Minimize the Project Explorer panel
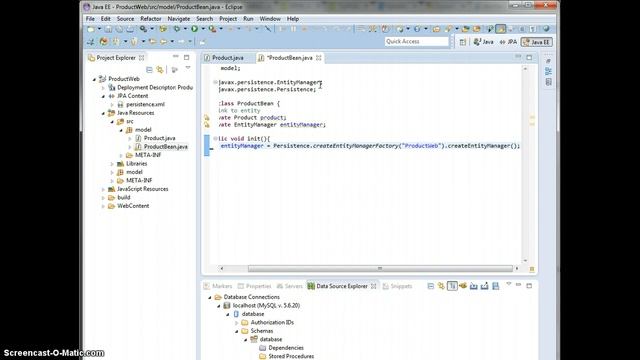Viewport: 640px width, 360px height. click(176, 57)
